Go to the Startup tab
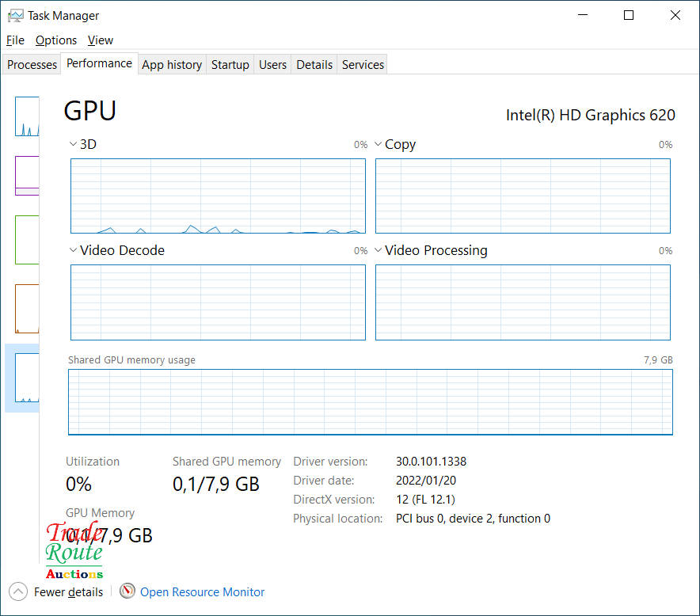 point(230,65)
